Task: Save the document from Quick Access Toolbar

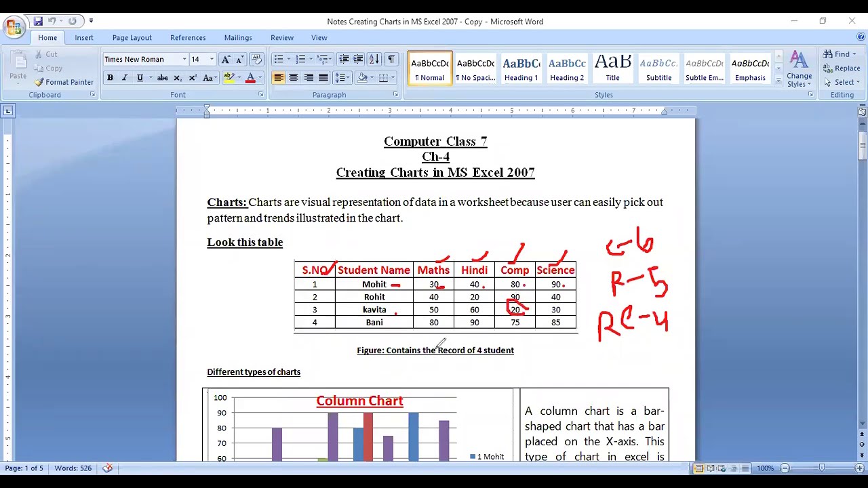Action: click(x=38, y=22)
